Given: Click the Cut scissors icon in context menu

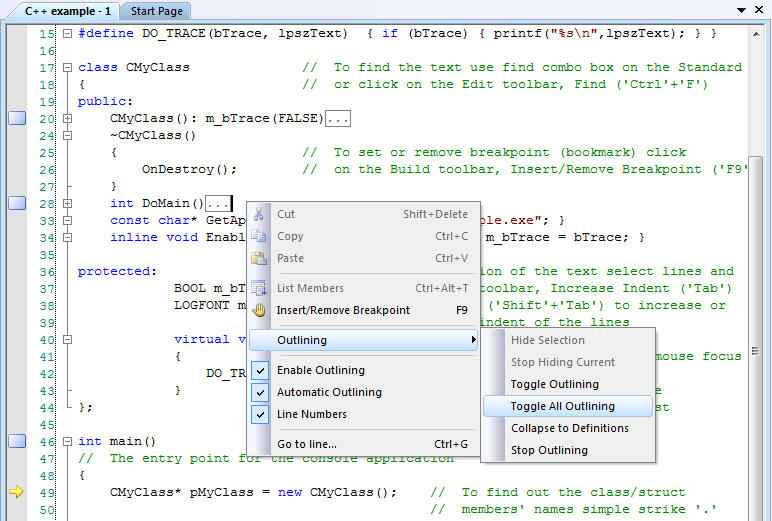Looking at the screenshot, I should click(259, 214).
